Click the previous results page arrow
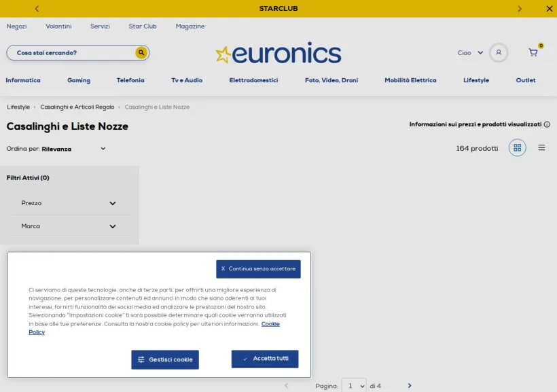The image size is (557, 392). pyautogui.click(x=287, y=386)
